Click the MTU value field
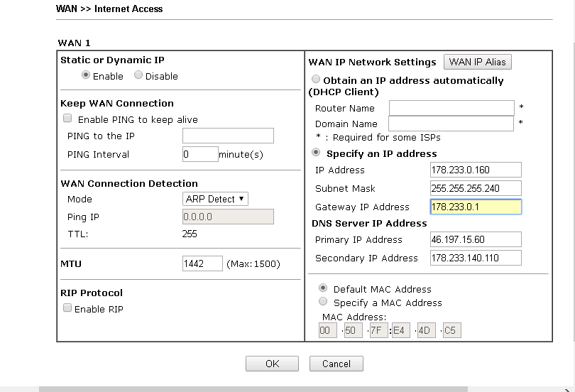Image resolution: width=575 pixels, height=392 pixels. [202, 263]
